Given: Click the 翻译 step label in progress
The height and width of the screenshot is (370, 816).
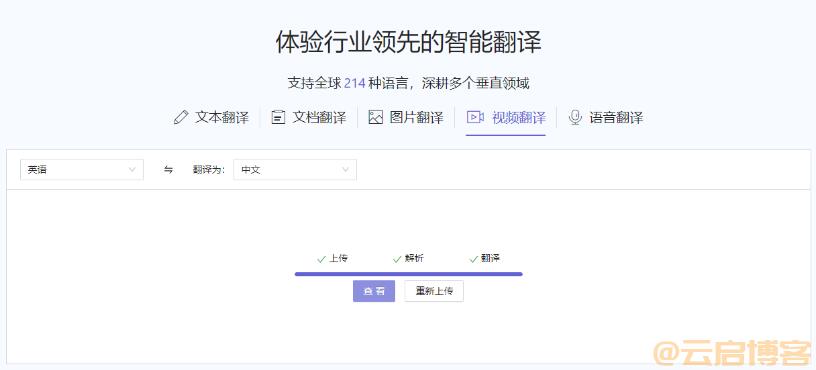Looking at the screenshot, I should (x=490, y=258).
